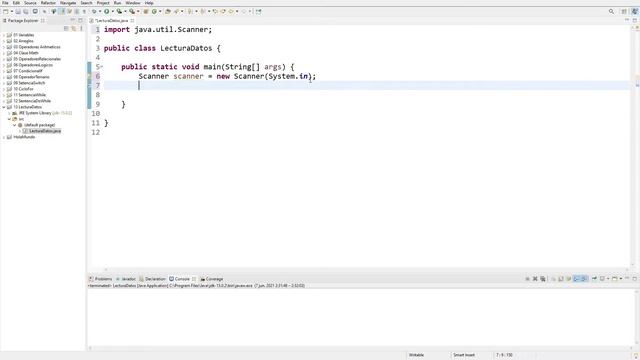Open the Project menu
Image resolution: width=640 pixels, height=360 pixels.
click(103, 3)
